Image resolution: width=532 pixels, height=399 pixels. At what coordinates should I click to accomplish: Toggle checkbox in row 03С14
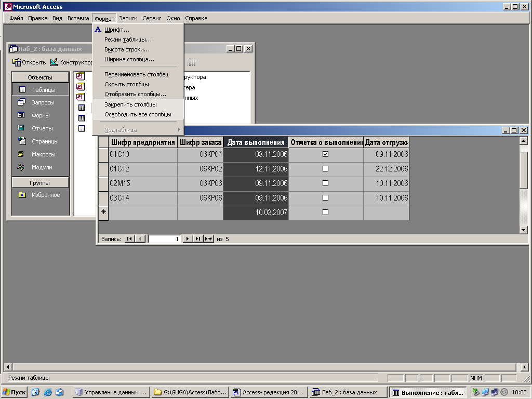pos(325,197)
